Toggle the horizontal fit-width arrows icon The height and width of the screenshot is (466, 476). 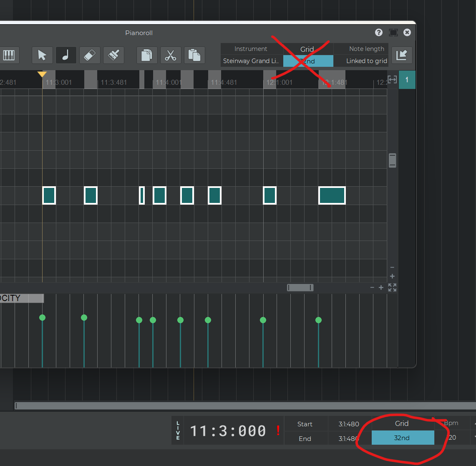point(392,79)
